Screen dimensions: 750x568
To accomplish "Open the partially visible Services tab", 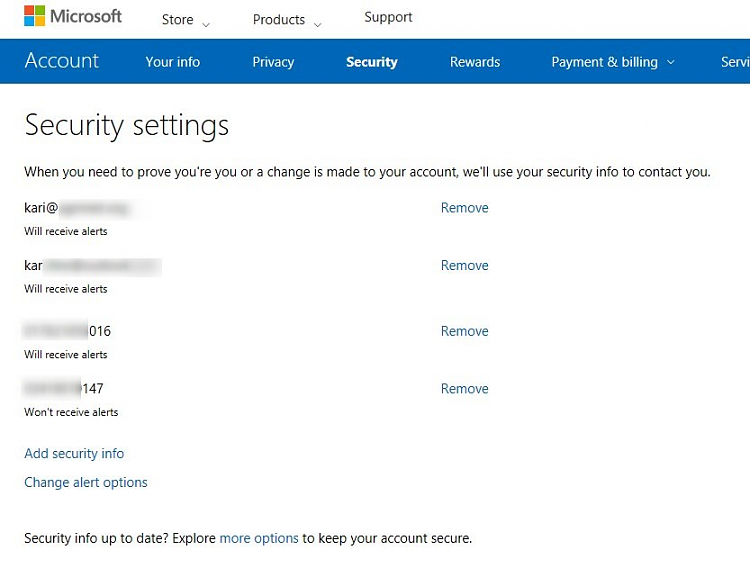I will (735, 62).
